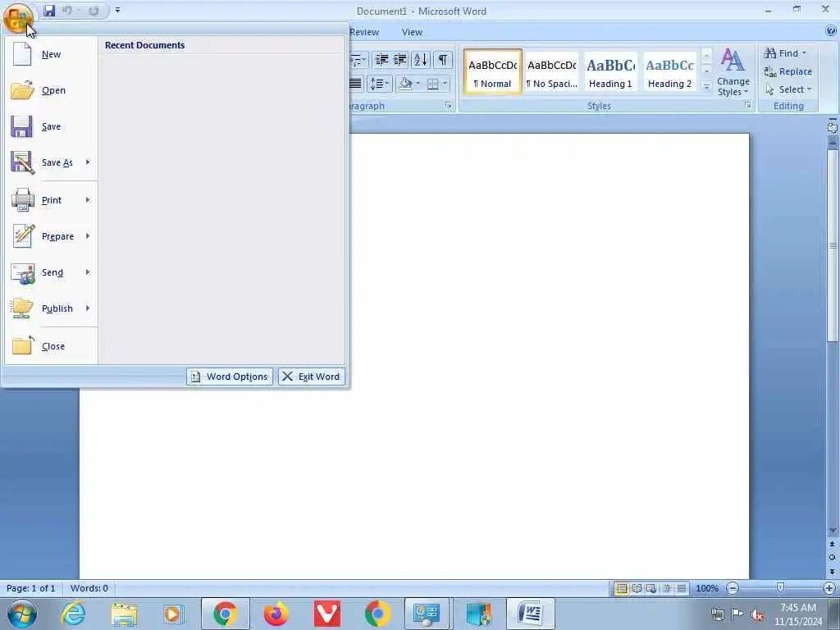Click the Increase Indent icon
840x630 pixels.
pos(400,59)
